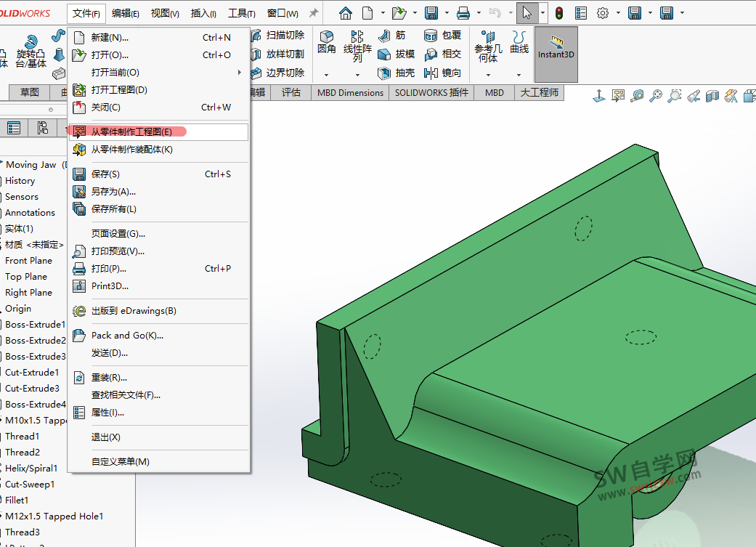Click the Intersect (相交) tool
Image resolution: width=756 pixels, height=547 pixels.
(x=442, y=54)
